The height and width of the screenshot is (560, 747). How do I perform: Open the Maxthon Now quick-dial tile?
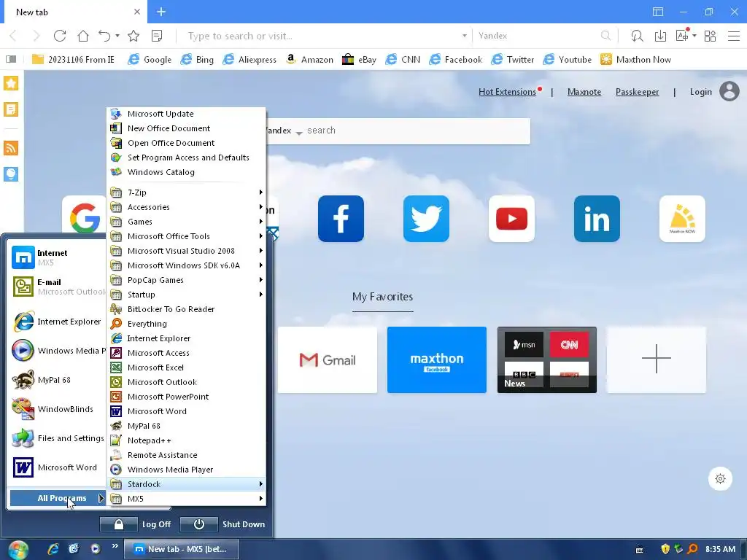682,219
